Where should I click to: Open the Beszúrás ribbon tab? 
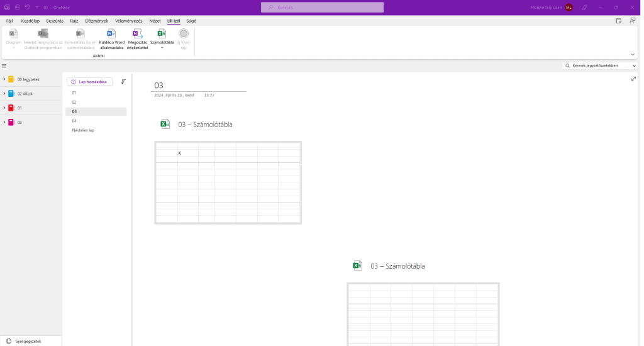[x=53, y=21]
